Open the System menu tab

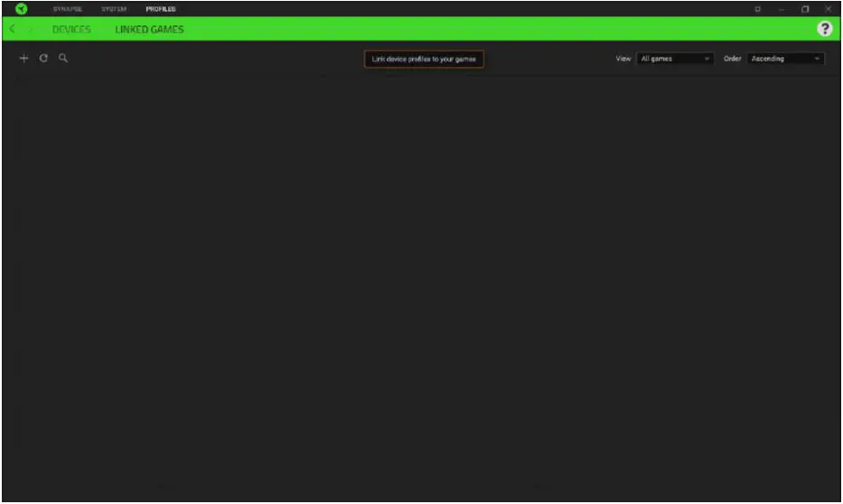pyautogui.click(x=114, y=9)
